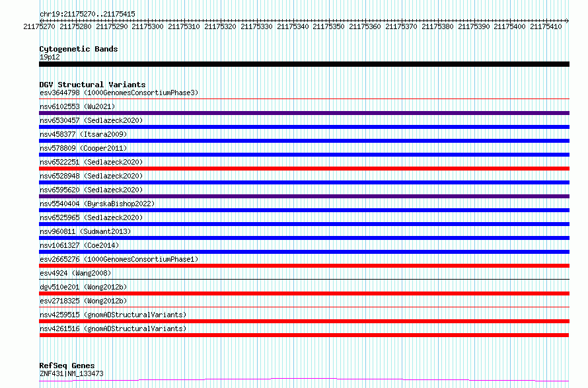
Task: Click the red bar under esv2665276
Action: coord(304,266)
